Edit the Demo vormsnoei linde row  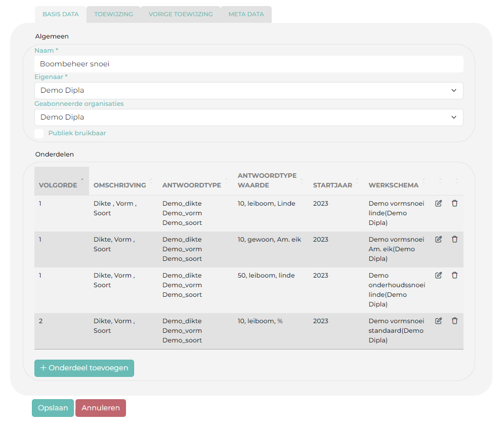438,204
